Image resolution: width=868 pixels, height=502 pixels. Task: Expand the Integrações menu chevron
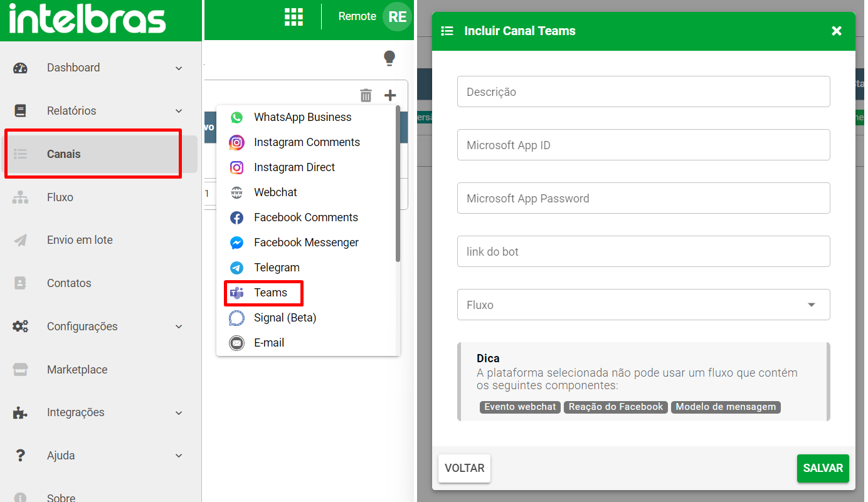179,413
